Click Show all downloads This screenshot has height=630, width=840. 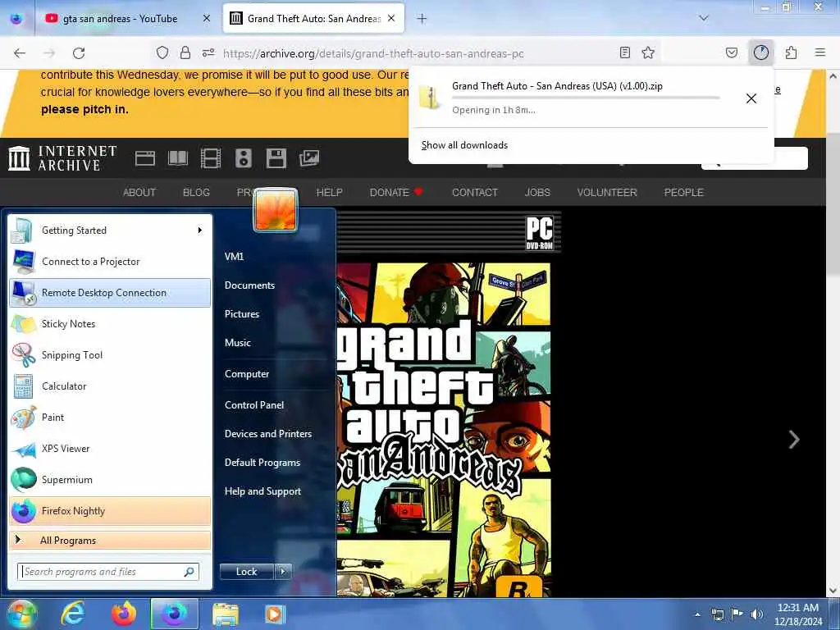pos(464,145)
